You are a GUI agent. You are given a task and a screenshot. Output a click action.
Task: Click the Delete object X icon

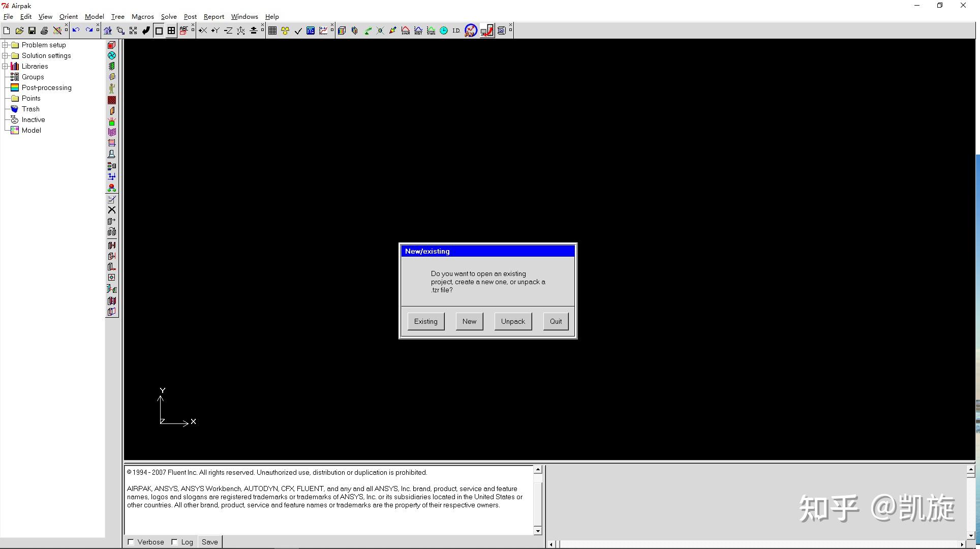(x=112, y=210)
